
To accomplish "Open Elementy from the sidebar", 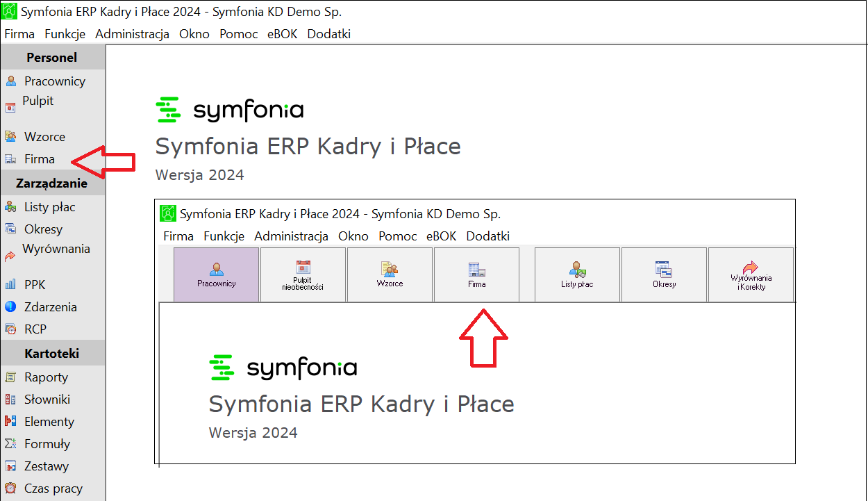I will click(49, 422).
